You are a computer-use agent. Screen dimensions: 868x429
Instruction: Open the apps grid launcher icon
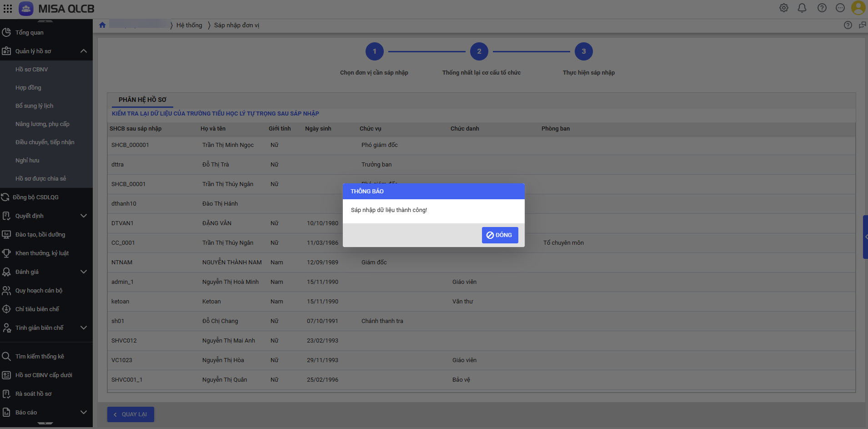pyautogui.click(x=8, y=8)
